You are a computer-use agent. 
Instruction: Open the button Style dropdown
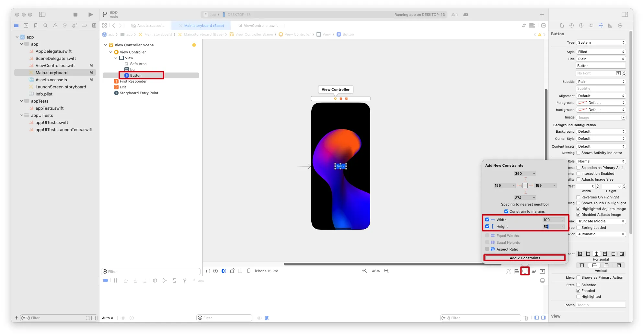pyautogui.click(x=601, y=52)
